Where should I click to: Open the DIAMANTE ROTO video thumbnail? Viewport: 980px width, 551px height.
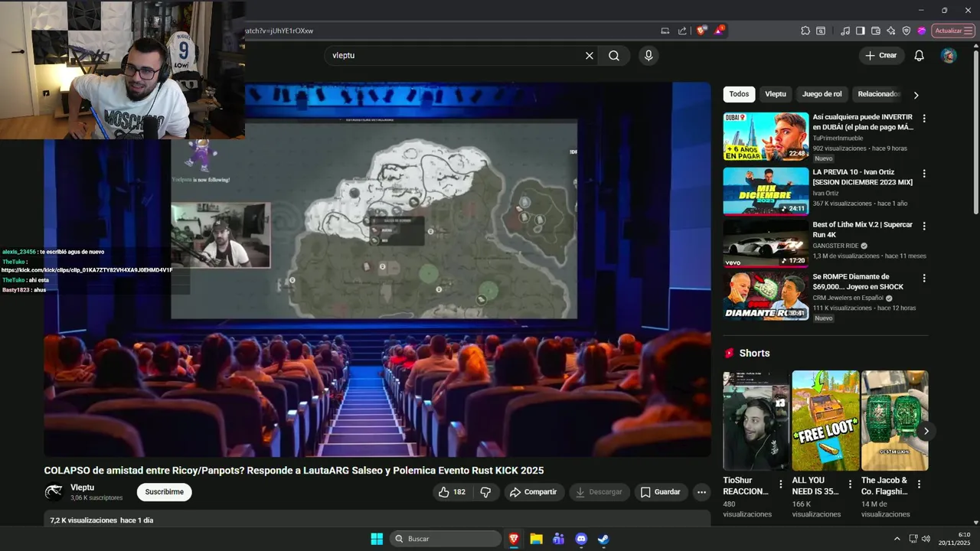[x=766, y=295]
